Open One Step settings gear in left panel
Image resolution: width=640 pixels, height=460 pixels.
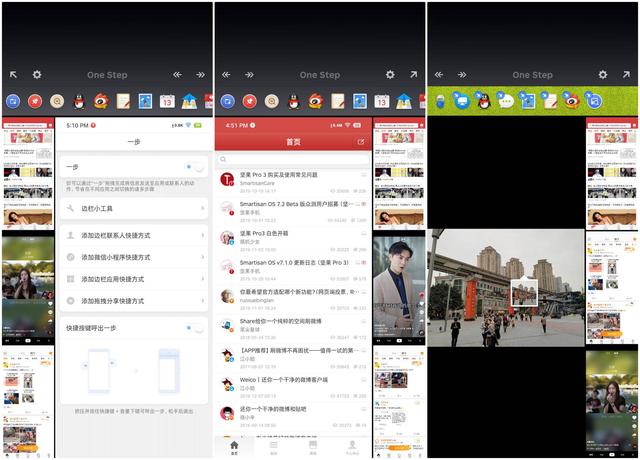pos(37,75)
